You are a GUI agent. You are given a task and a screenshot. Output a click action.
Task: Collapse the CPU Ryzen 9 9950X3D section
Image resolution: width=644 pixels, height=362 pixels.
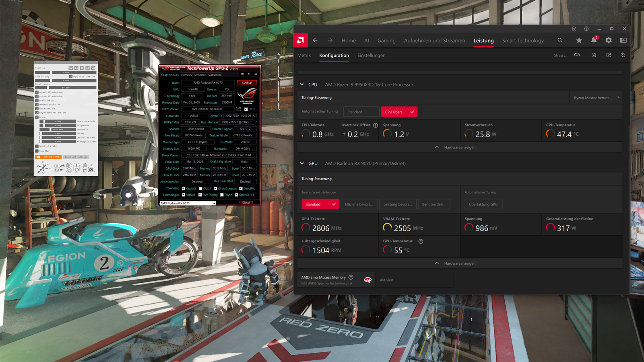302,84
